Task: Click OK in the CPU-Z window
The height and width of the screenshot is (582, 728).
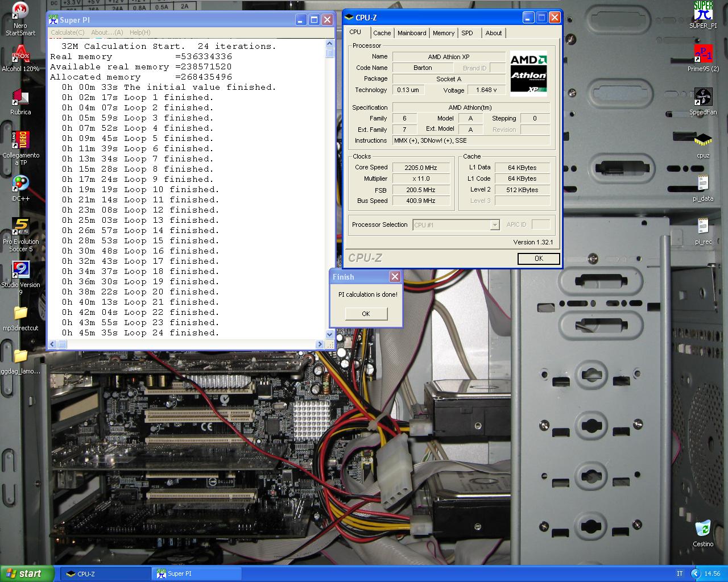Action: pos(539,259)
